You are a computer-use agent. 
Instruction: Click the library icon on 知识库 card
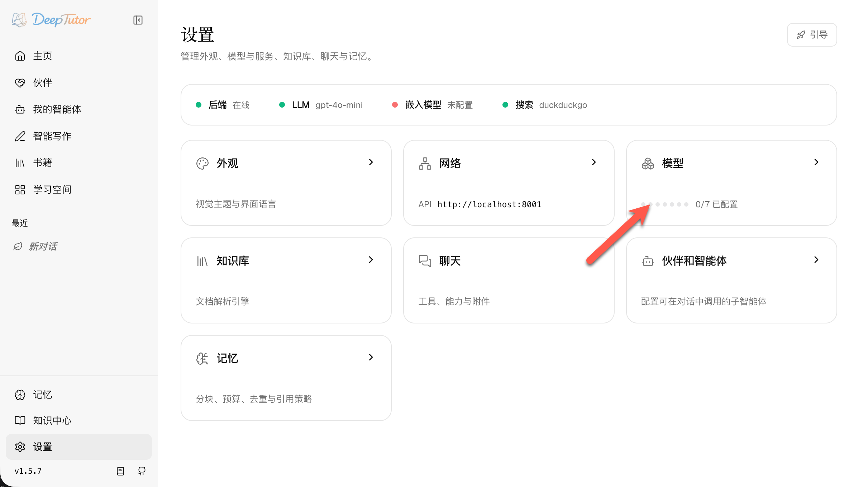[202, 261]
